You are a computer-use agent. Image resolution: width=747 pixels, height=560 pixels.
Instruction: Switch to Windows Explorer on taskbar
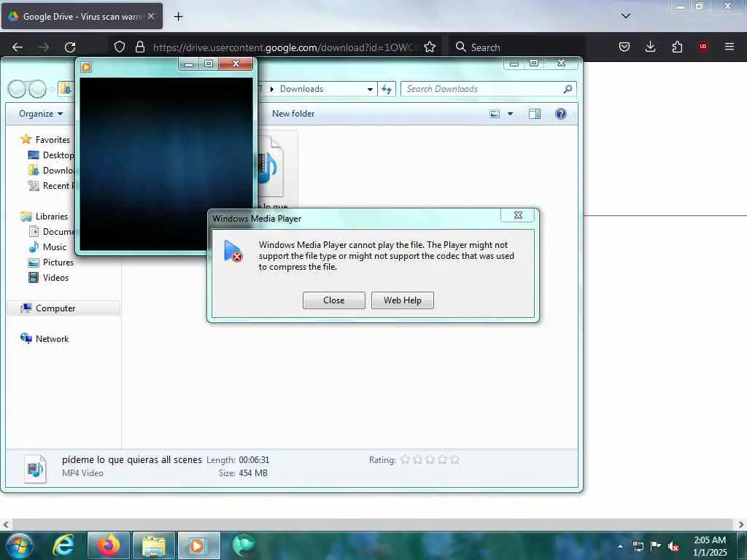(x=153, y=545)
